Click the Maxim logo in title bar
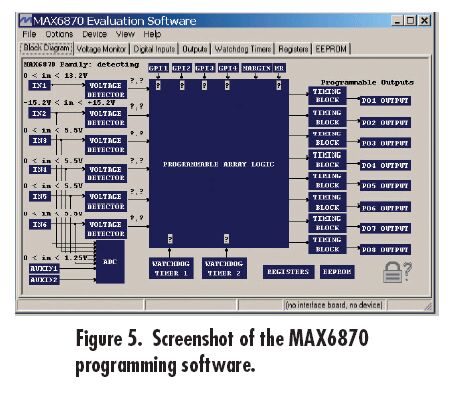Viewport: 454px width, 403px height. pos(25,21)
